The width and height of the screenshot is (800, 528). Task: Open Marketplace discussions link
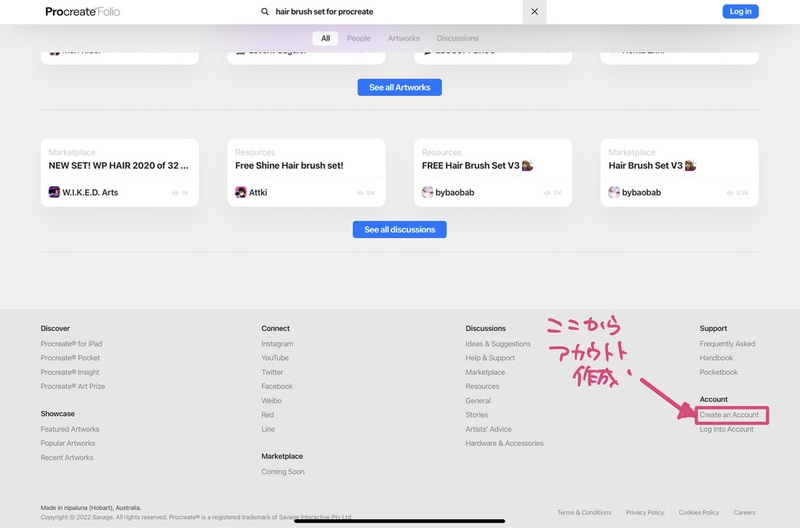click(x=485, y=372)
